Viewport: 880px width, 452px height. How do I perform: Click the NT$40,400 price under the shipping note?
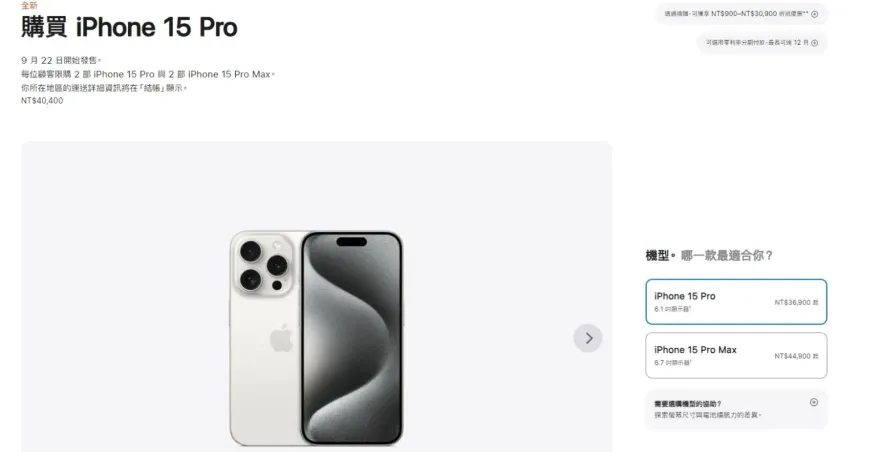coord(42,101)
